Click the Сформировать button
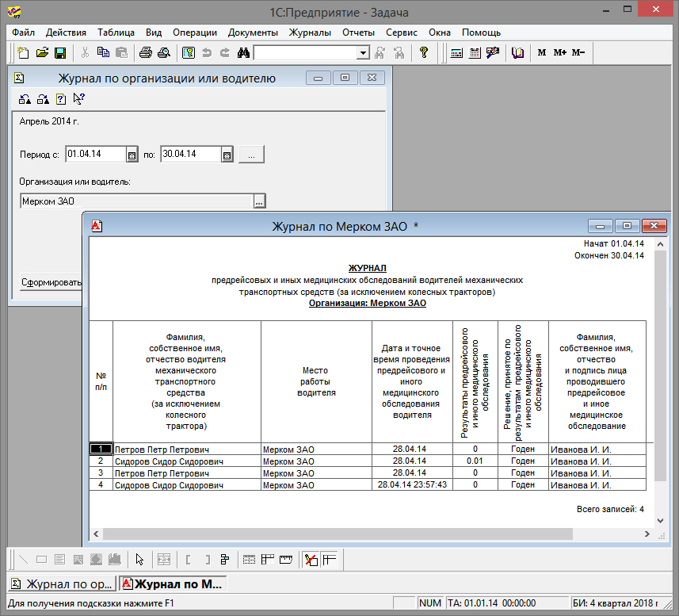The width and height of the screenshot is (679, 616). (x=51, y=282)
